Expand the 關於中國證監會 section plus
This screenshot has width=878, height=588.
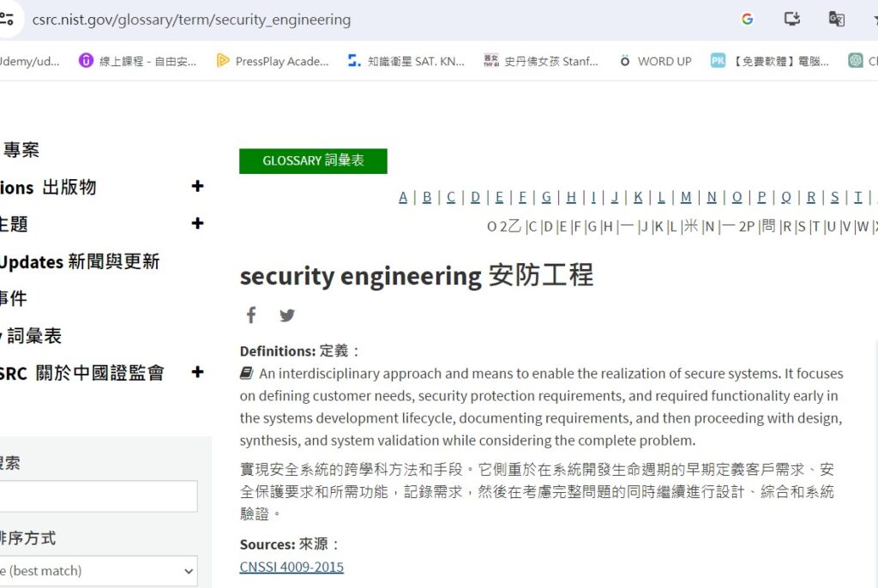point(197,372)
